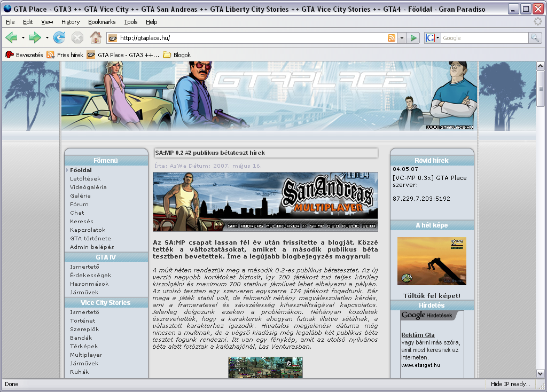
Task: Open Hasonmások under GTA IV
Action: (x=89, y=284)
